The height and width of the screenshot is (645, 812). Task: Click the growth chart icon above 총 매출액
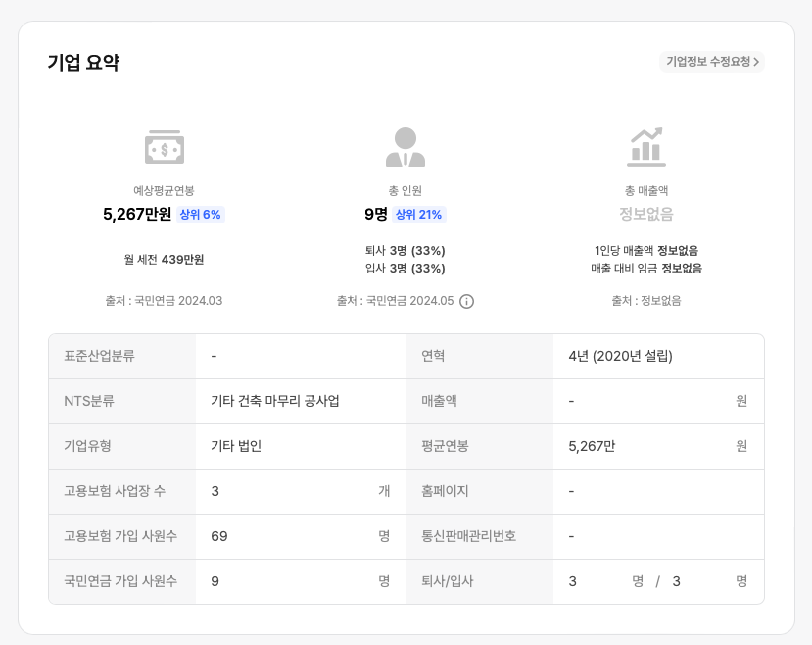click(x=646, y=147)
